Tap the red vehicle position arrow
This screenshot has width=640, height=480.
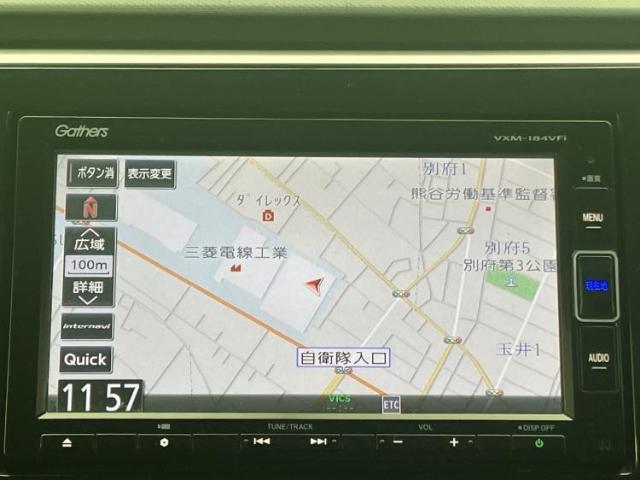[x=315, y=285]
